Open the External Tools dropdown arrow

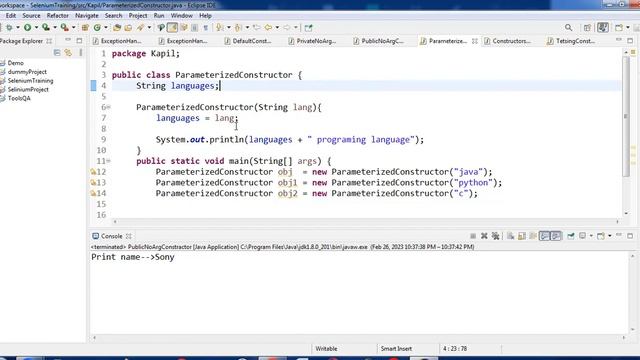coord(73,27)
